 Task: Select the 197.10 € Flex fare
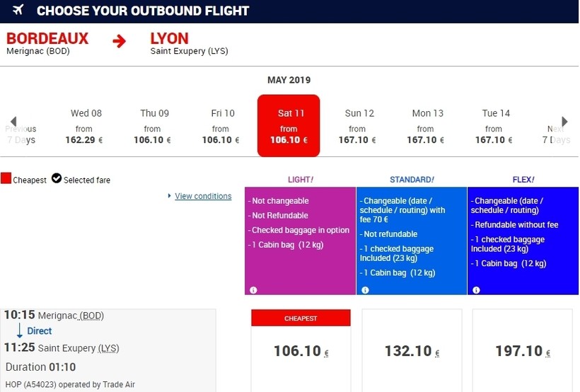click(523, 351)
